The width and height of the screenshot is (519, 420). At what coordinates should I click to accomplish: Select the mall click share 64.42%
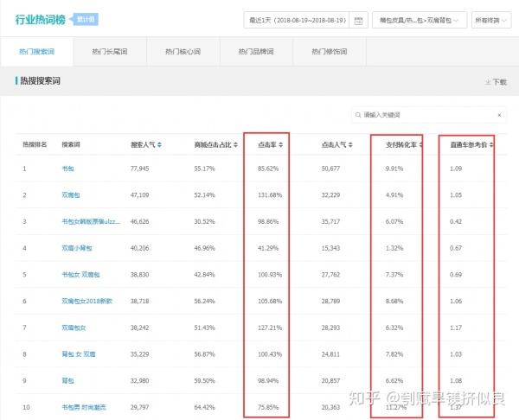click(x=204, y=407)
